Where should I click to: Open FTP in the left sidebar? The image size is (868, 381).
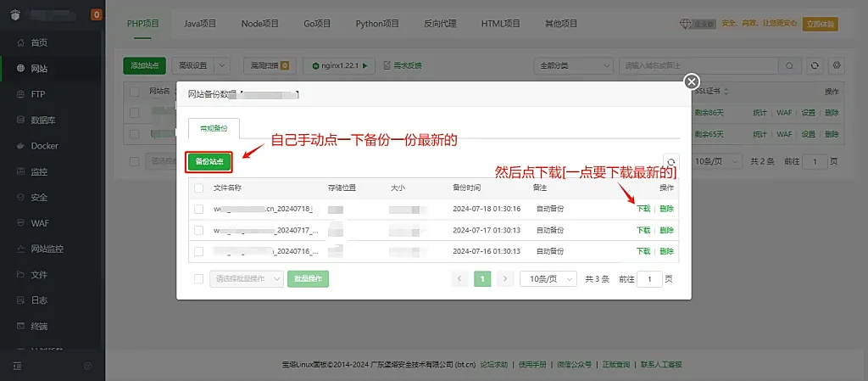click(38, 94)
